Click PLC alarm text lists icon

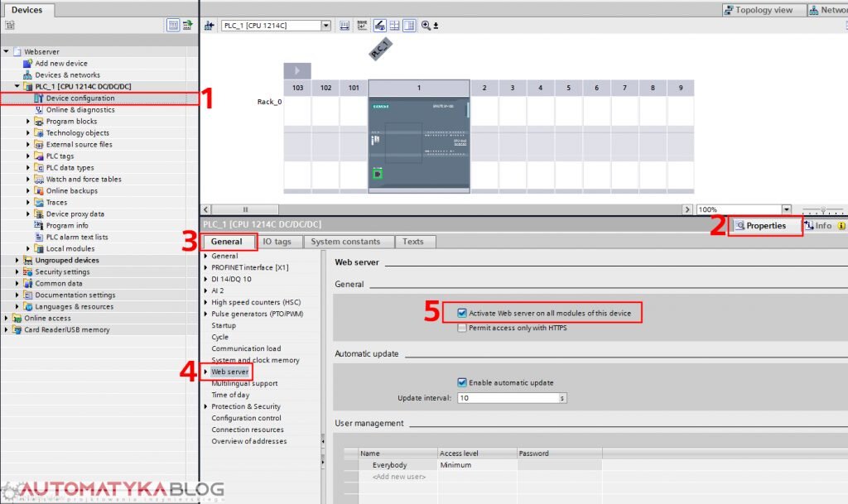coord(38,238)
